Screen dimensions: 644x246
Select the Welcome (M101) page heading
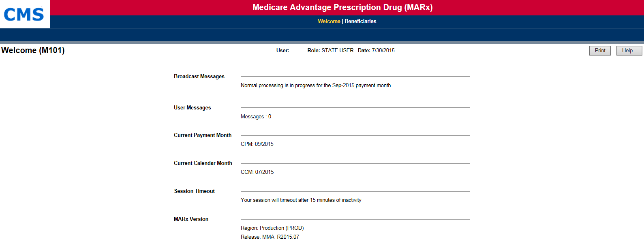[x=33, y=50]
